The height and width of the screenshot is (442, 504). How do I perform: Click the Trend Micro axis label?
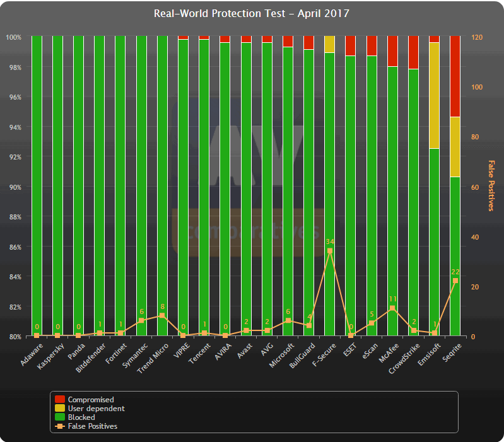coord(153,359)
